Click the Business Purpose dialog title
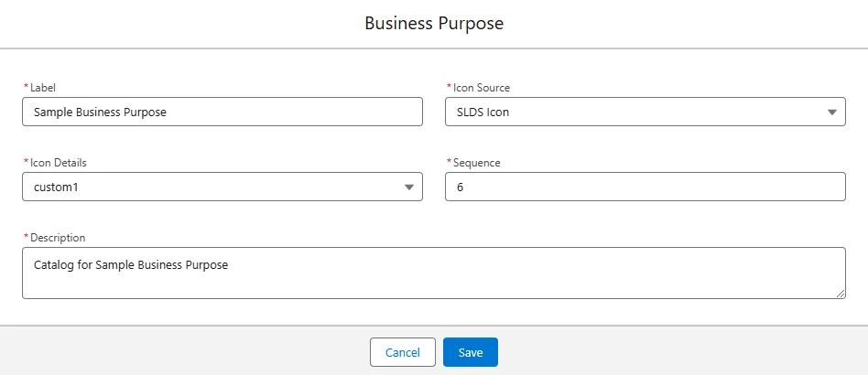The image size is (868, 375). tap(434, 24)
